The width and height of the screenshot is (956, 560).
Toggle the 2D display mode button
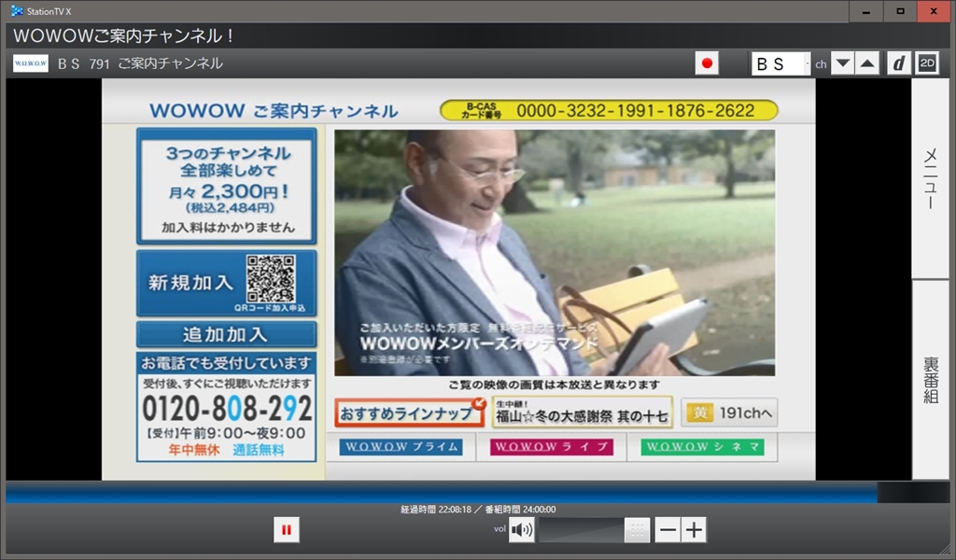pyautogui.click(x=927, y=63)
